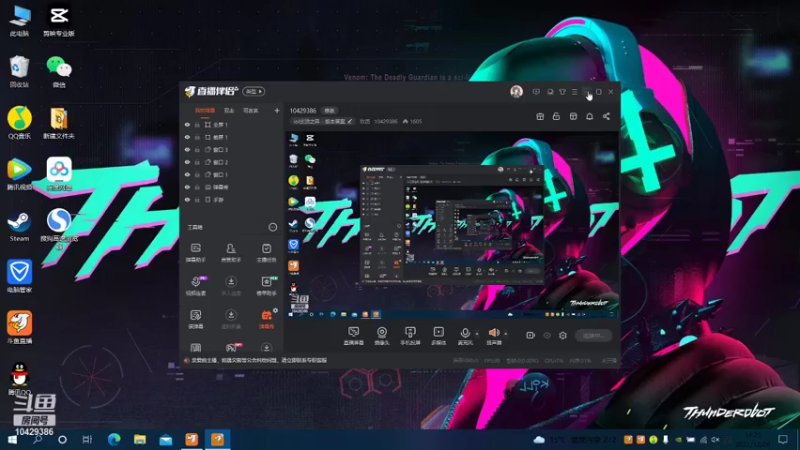This screenshot has height=450, width=800.
Task: Switch to the orange highlighted scene tab
Action: pyautogui.click(x=205, y=111)
